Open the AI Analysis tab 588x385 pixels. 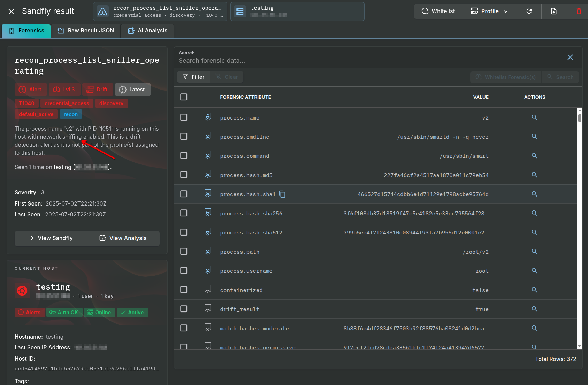coord(147,31)
